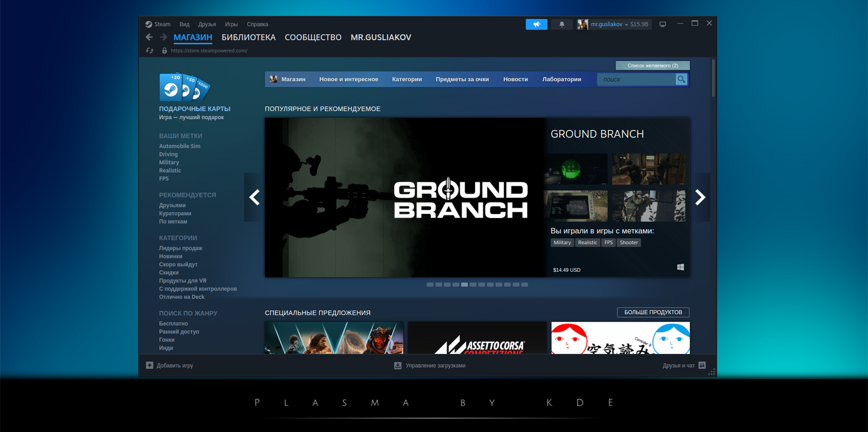
Task: Go forward with the forward arrow
Action: (163, 38)
